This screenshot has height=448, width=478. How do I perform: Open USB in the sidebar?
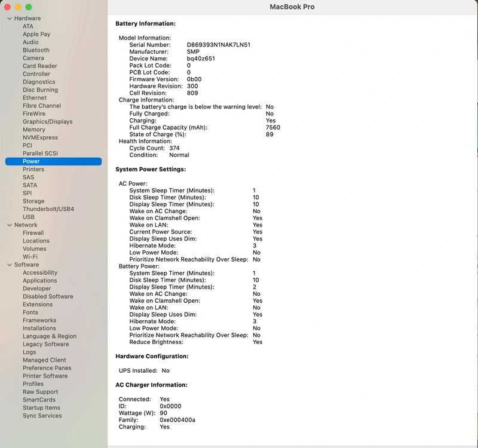[x=28, y=217]
